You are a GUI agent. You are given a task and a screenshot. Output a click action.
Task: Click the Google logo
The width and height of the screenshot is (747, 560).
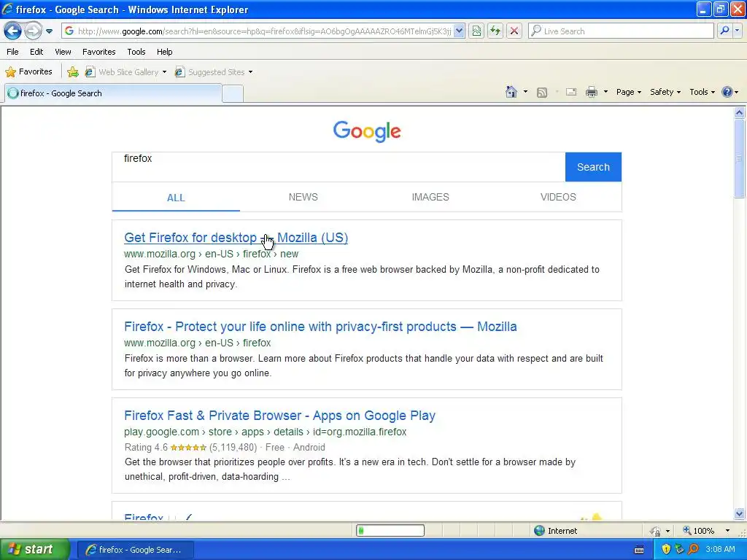coord(367,131)
